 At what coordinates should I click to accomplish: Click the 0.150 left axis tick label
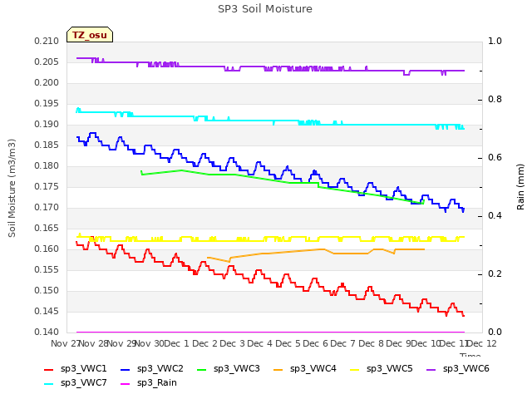47,290
